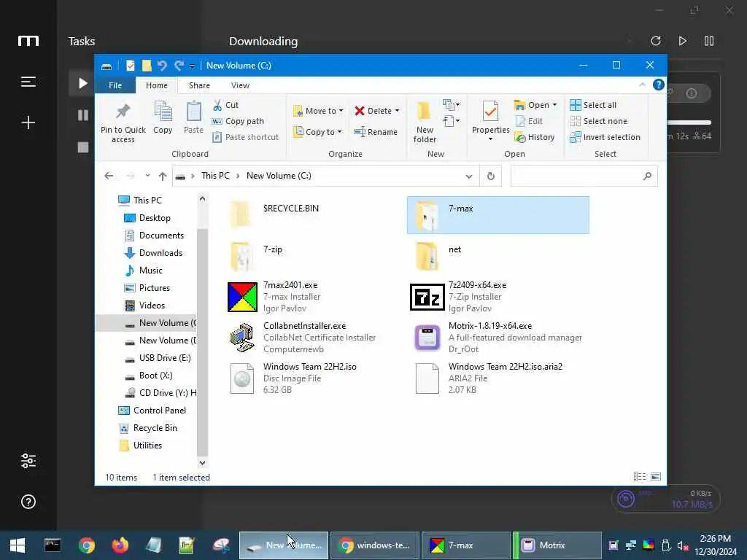Cut the selected item
Screen dimensions: 747x560
coord(226,105)
